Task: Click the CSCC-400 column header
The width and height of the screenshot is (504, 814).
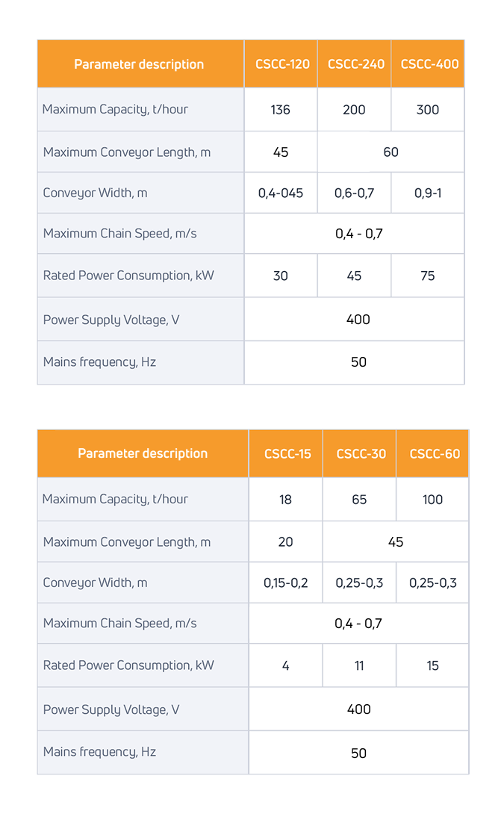Action: point(429,64)
